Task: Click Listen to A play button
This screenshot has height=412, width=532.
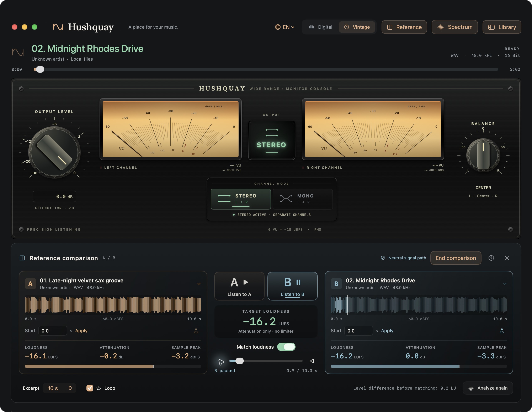Action: pyautogui.click(x=239, y=286)
